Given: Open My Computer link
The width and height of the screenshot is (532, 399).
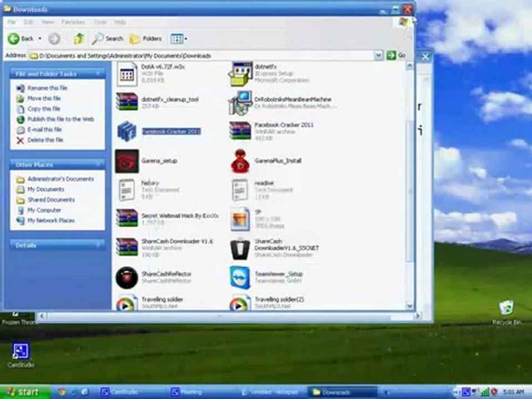Looking at the screenshot, I should pyautogui.click(x=44, y=211).
